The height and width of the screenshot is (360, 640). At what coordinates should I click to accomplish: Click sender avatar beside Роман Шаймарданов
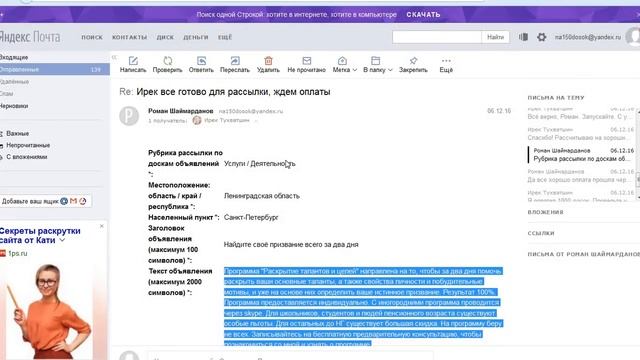coord(129,116)
